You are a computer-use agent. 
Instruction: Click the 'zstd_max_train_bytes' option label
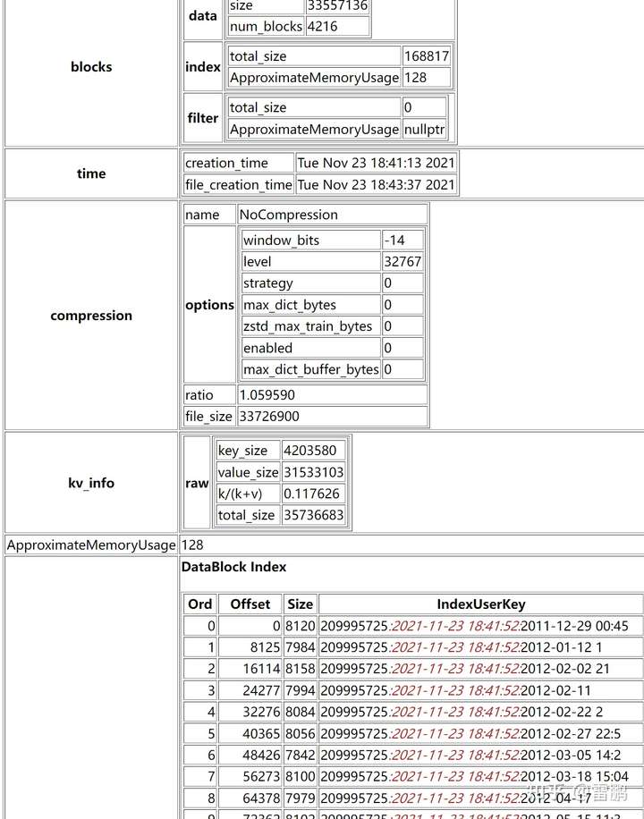(x=308, y=326)
